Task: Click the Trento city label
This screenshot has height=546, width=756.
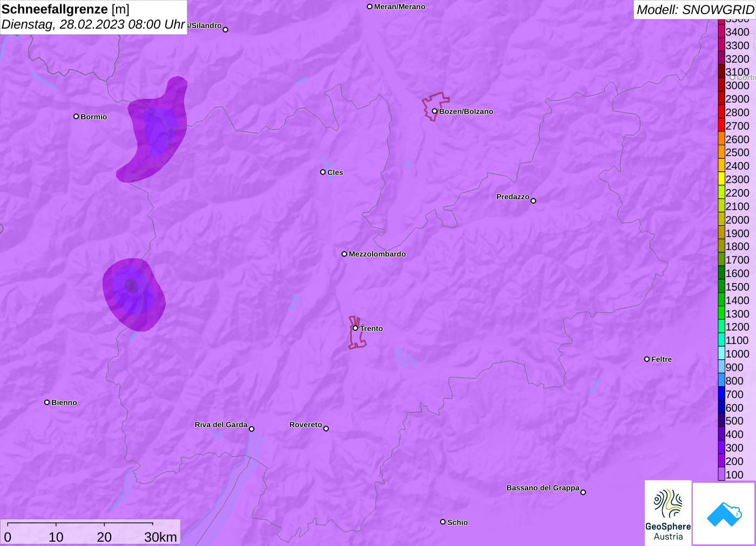Action: pyautogui.click(x=372, y=328)
